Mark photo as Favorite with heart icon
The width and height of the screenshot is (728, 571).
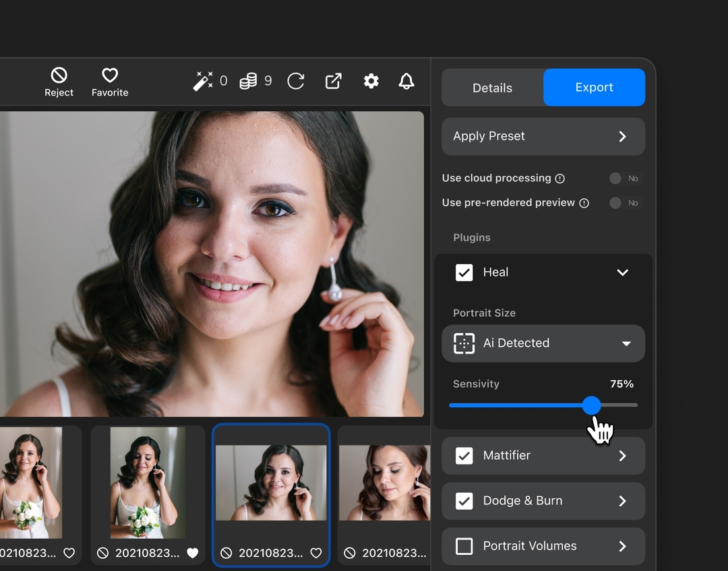(x=110, y=76)
